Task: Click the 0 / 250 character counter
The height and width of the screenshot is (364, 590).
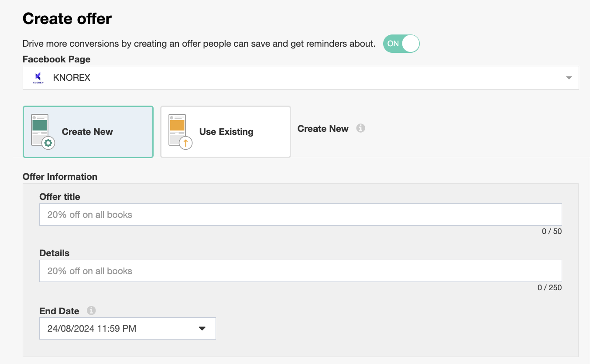Action: [549, 288]
